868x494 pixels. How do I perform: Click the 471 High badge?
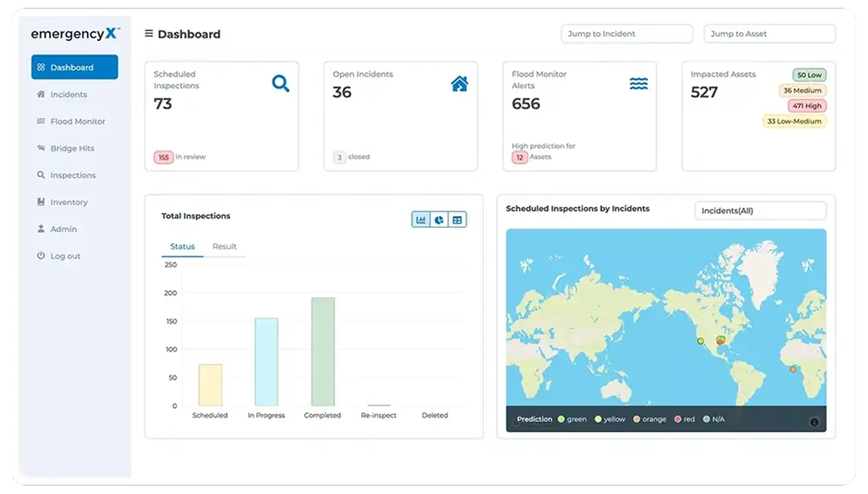pyautogui.click(x=806, y=106)
